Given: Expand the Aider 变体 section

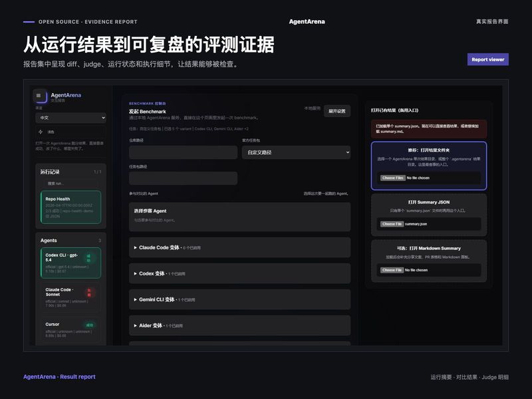Looking at the screenshot, I should (239, 325).
